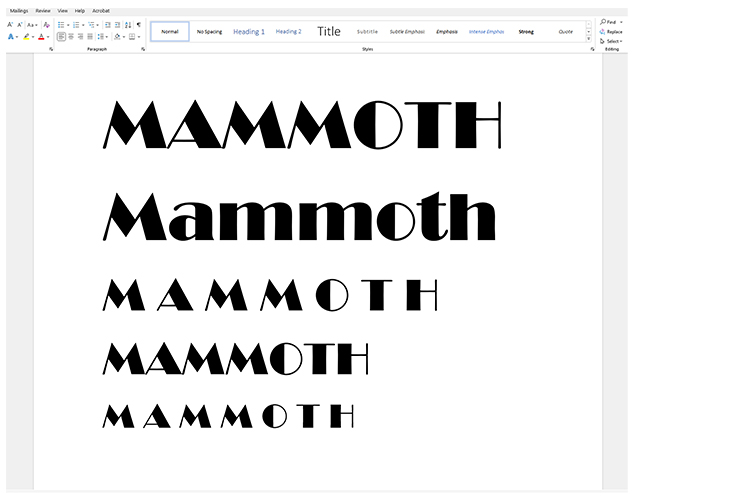Screen dimensions: 750x500
Task: Expand the Styles gallery More arrow
Action: (589, 38)
